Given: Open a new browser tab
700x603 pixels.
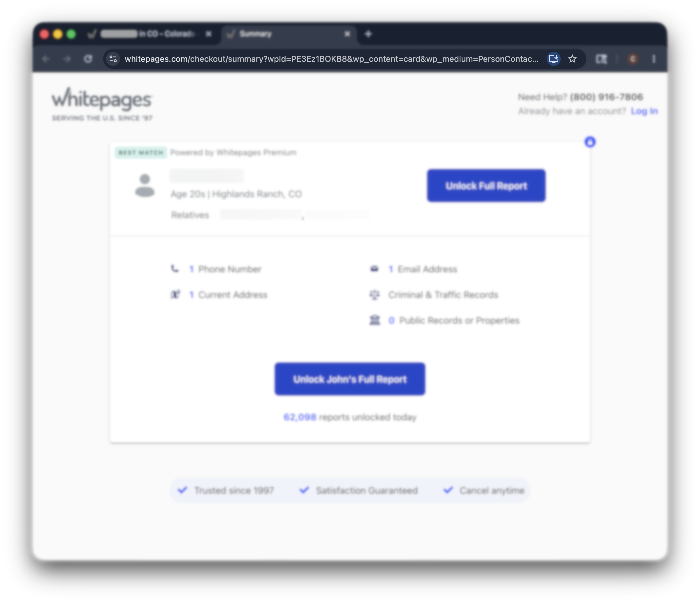Looking at the screenshot, I should point(368,34).
